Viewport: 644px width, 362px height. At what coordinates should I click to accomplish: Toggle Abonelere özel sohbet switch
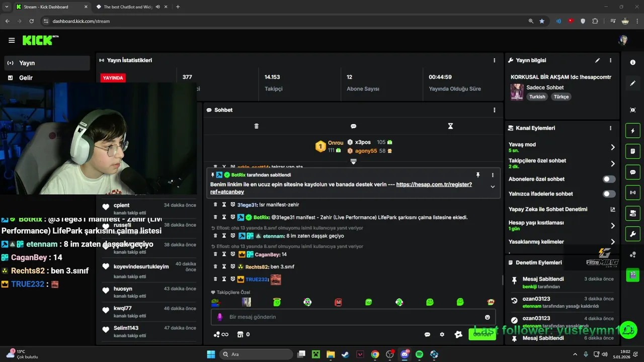pos(609,179)
